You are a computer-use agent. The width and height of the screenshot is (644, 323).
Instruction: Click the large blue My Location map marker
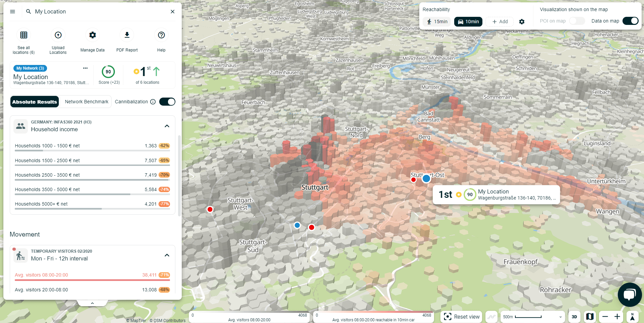point(426,178)
